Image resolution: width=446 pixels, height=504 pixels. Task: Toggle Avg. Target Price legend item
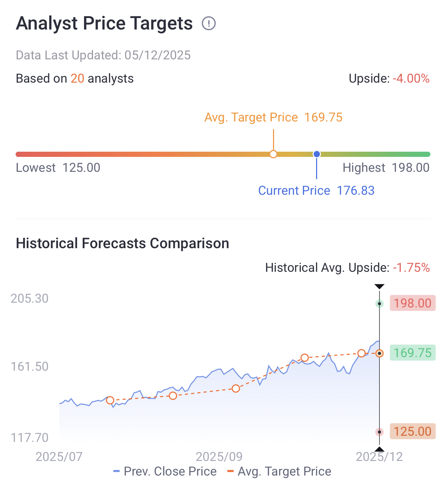click(279, 471)
